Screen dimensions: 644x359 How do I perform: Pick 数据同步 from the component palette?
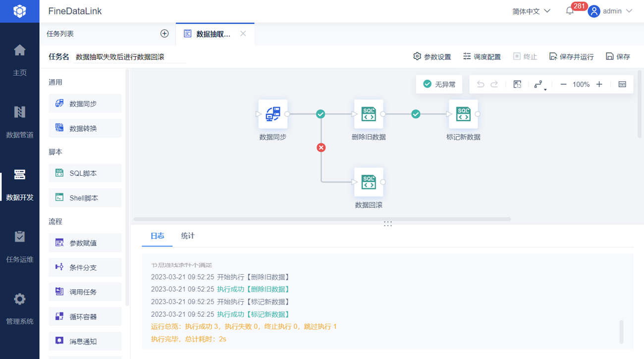85,103
